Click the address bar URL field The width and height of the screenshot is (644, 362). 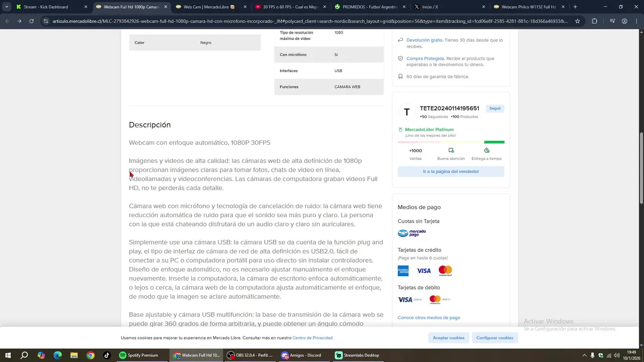(309, 21)
